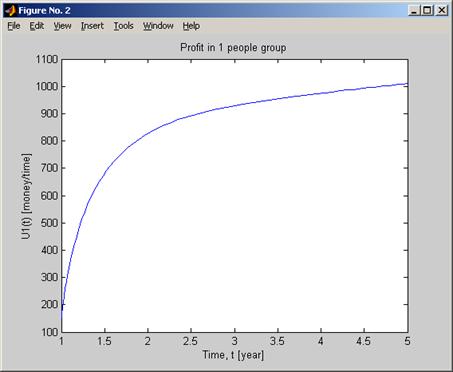Click the x-axis tick label 3
Screen dimensions: 453x372
pyautogui.click(x=235, y=341)
